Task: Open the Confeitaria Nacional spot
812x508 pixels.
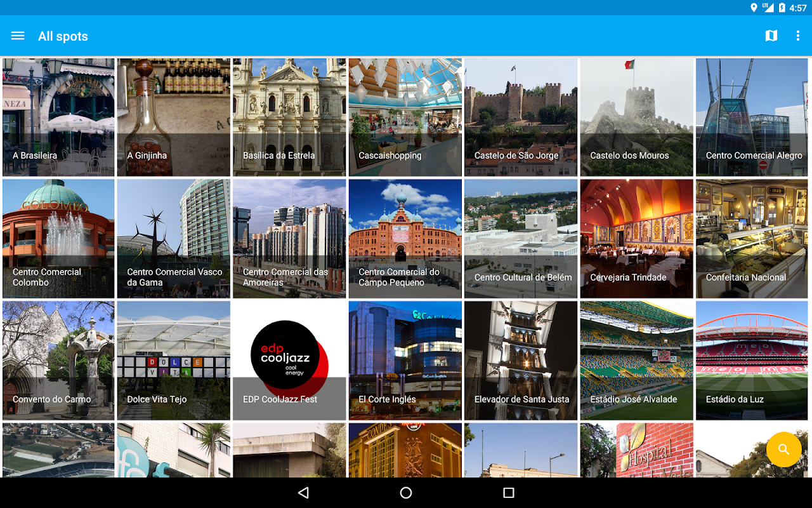Action: tap(753, 239)
